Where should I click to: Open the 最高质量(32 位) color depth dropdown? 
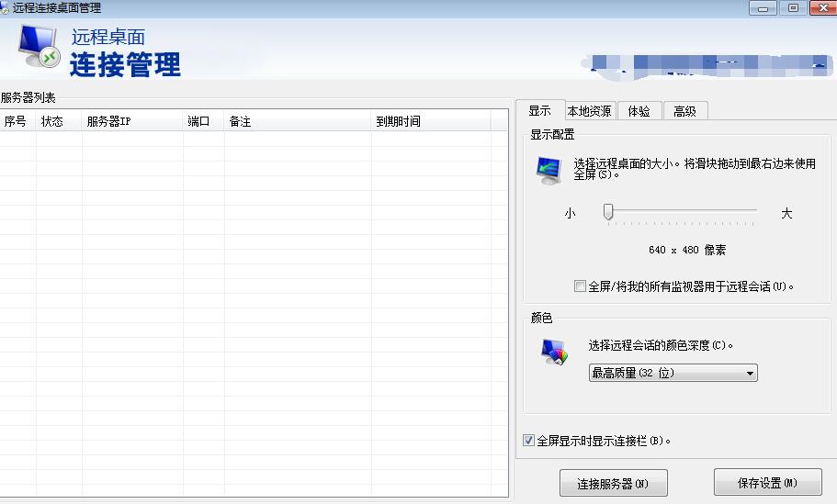pyautogui.click(x=673, y=373)
